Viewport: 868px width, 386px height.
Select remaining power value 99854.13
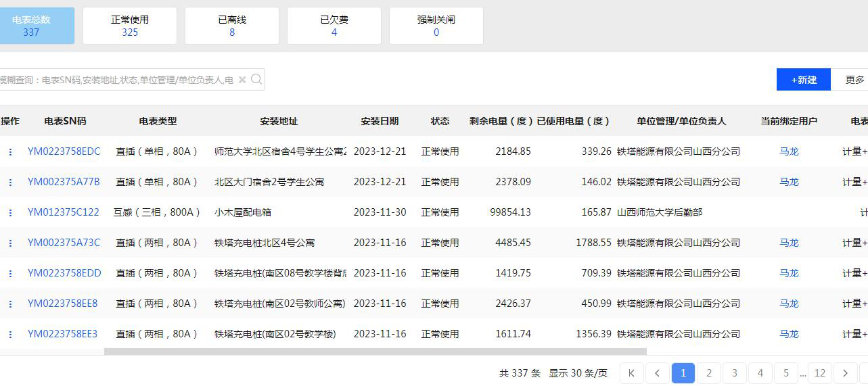[511, 212]
